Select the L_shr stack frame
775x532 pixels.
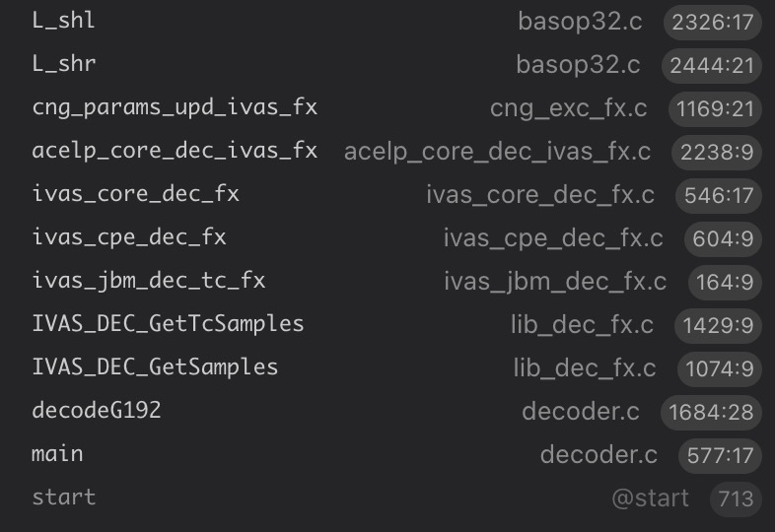(64, 64)
